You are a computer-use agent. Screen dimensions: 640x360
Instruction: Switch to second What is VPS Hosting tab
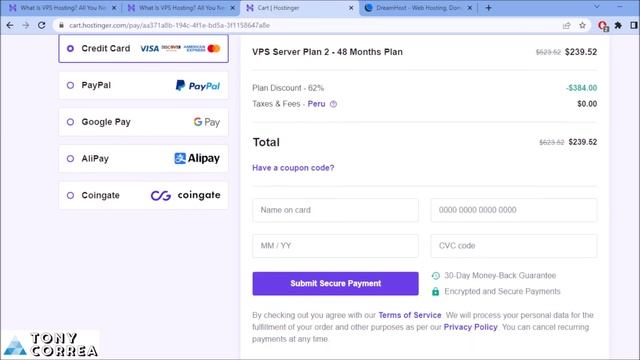(180, 8)
